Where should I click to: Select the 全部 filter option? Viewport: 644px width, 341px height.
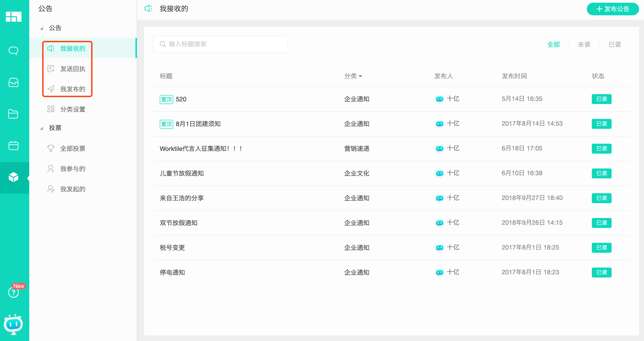554,44
